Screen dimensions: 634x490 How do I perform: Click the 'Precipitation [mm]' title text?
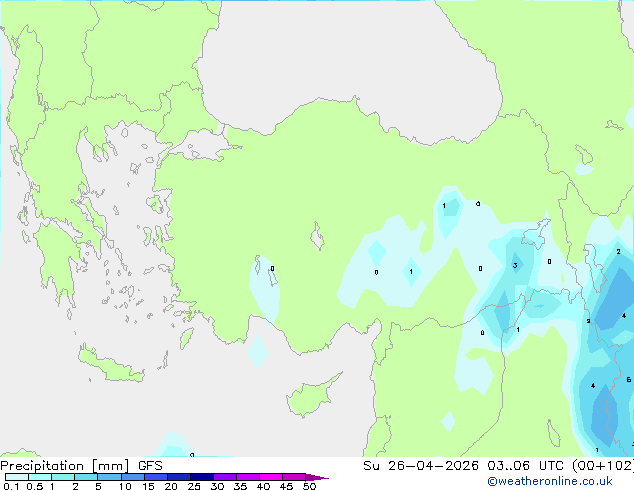(65, 466)
